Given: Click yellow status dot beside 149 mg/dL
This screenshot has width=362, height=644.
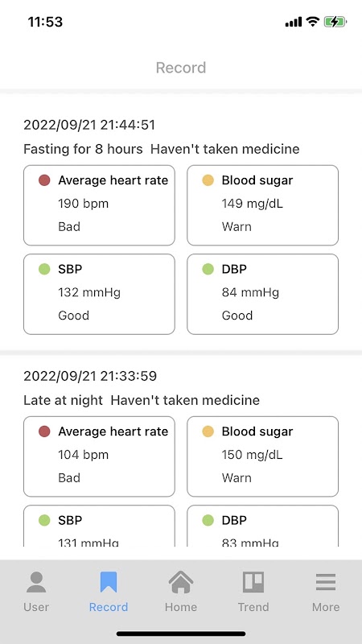Looking at the screenshot, I should pyautogui.click(x=208, y=180).
